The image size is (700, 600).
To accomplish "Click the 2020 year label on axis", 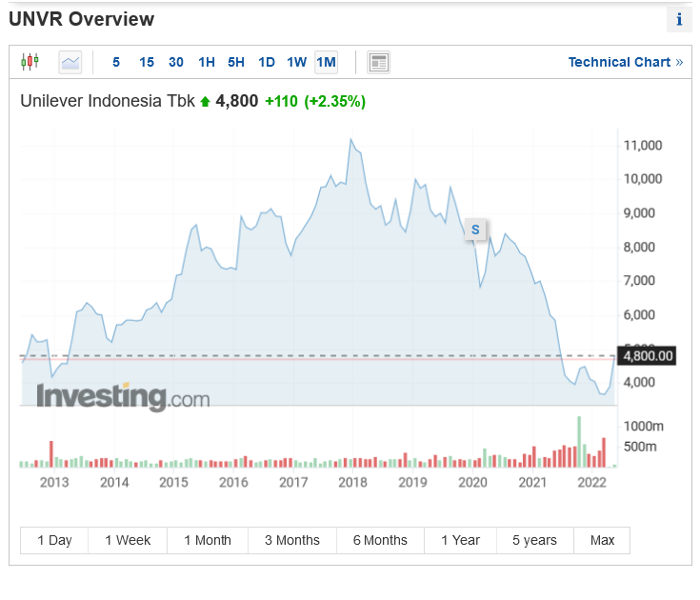I will tap(472, 482).
